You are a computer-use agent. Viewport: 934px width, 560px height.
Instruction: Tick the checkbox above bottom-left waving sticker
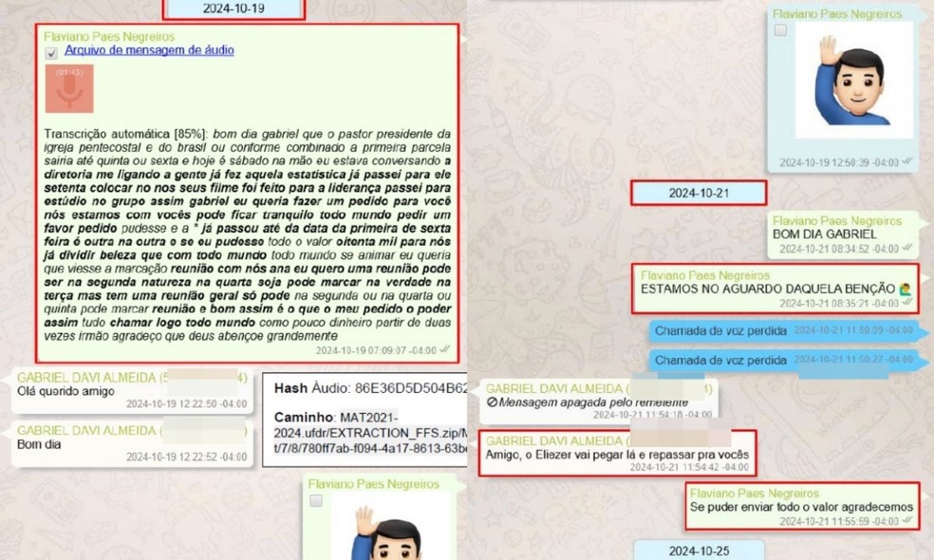(316, 500)
